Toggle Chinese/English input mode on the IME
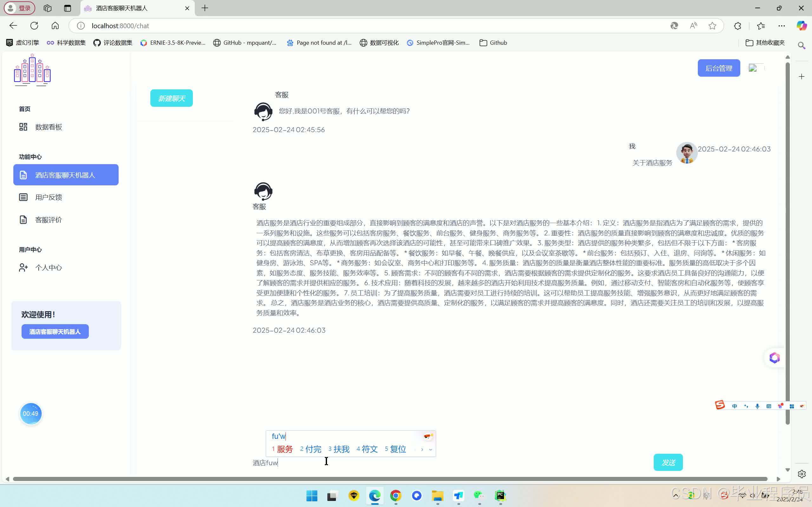This screenshot has width=812, height=507. pyautogui.click(x=735, y=406)
